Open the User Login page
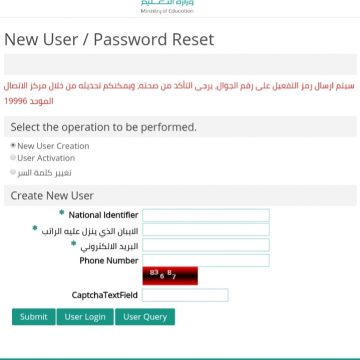Image resolution: width=360 pixels, height=360 pixels. click(x=85, y=317)
